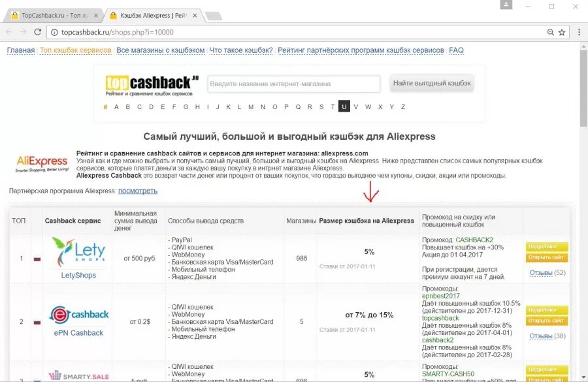
Task: Click the Russian flag in LetyShops row
Action: [37, 259]
